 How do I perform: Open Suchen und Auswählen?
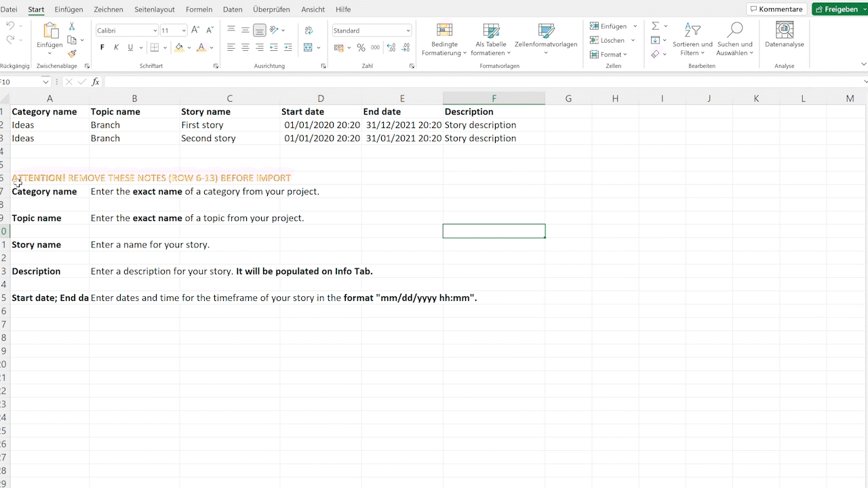734,39
